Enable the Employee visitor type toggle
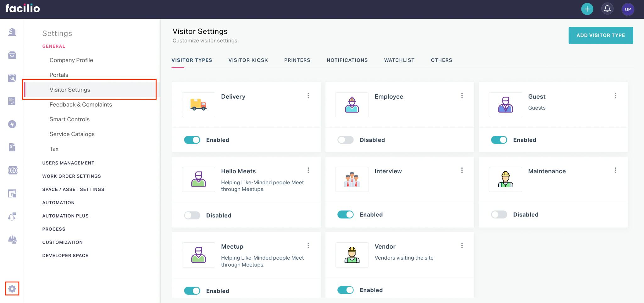This screenshot has height=303, width=644. (346, 140)
